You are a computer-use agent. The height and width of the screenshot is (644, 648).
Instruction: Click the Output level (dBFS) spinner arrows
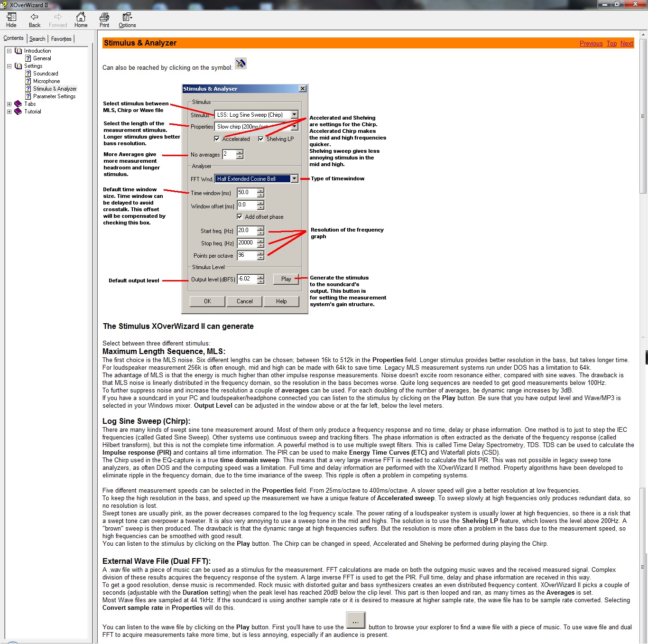(260, 279)
